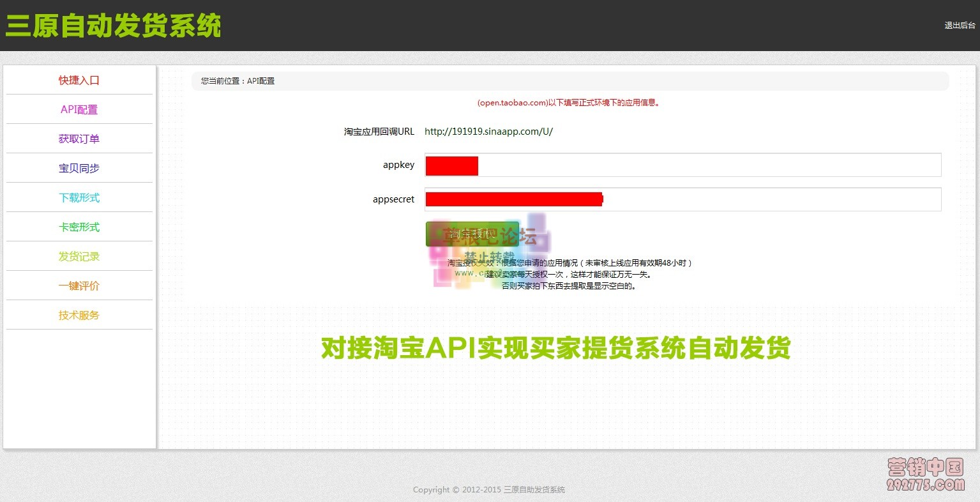The height and width of the screenshot is (502, 980).
Task: Select 一键评价 one-click review
Action: pos(79,285)
